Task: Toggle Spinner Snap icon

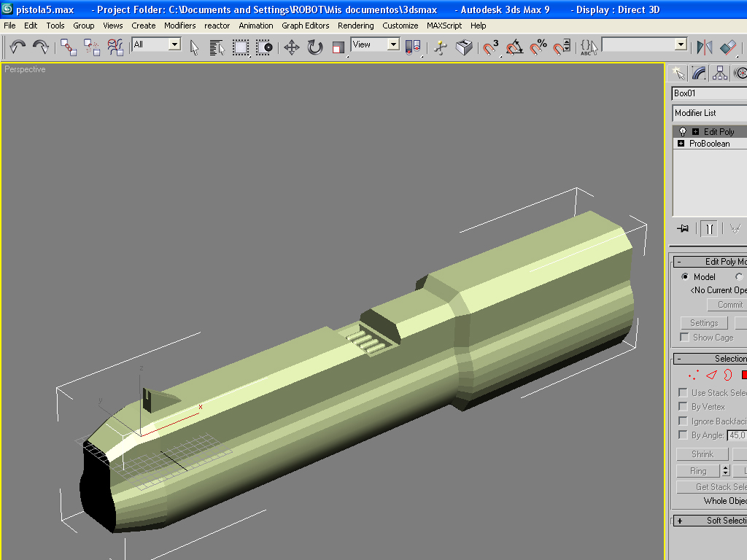Action: point(562,47)
